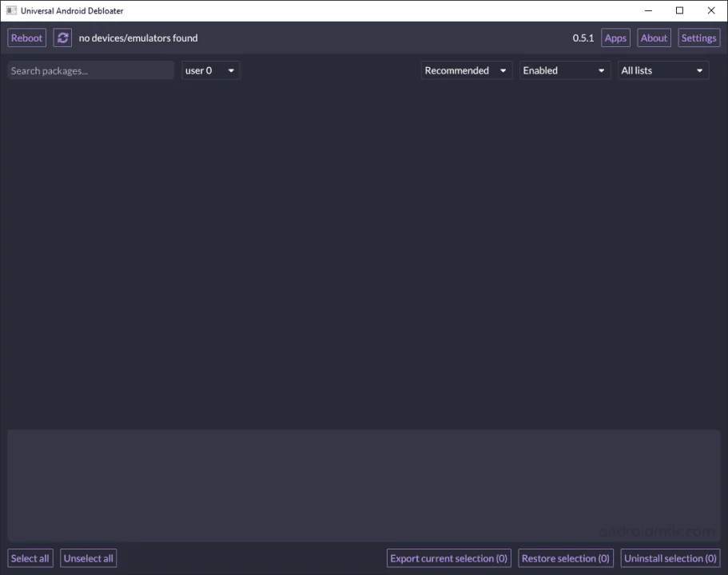Open the user 0 dropdown
This screenshot has height=575, width=728.
pyautogui.click(x=211, y=70)
